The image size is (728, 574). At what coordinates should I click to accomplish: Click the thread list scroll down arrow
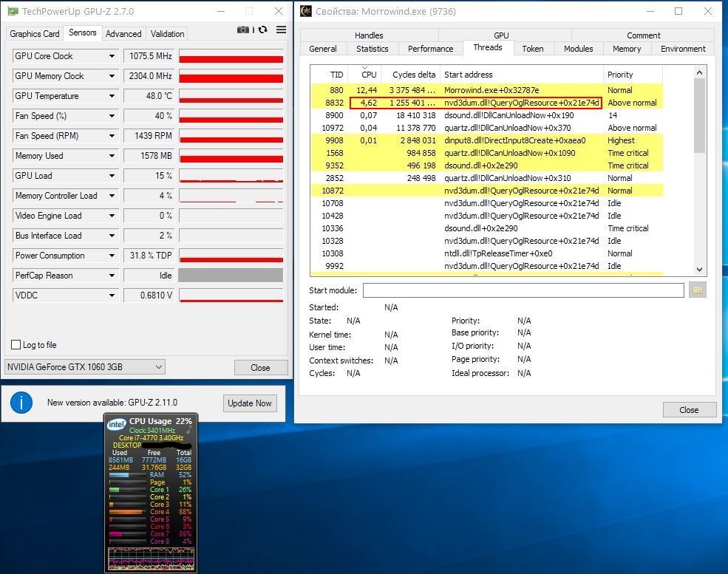point(700,270)
